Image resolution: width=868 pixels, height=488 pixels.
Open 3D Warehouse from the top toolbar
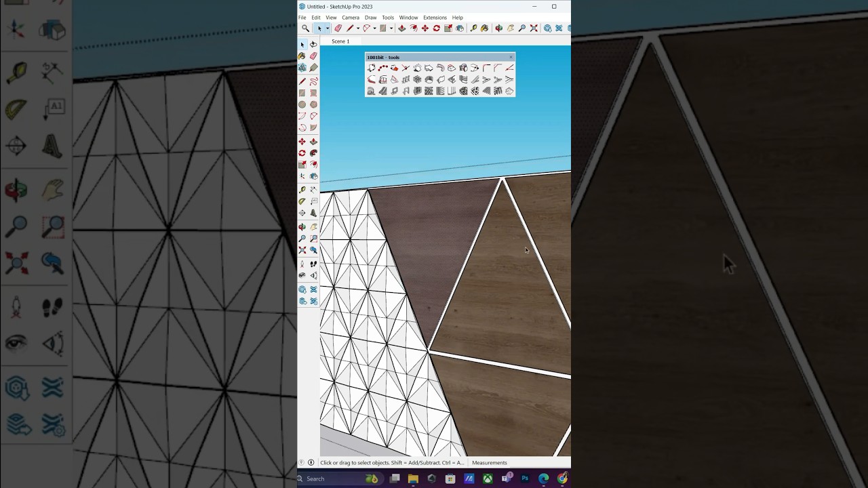pyautogui.click(x=547, y=28)
